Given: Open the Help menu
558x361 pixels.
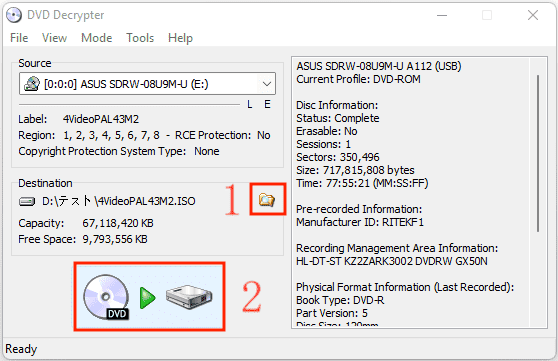Looking at the screenshot, I should (x=180, y=38).
